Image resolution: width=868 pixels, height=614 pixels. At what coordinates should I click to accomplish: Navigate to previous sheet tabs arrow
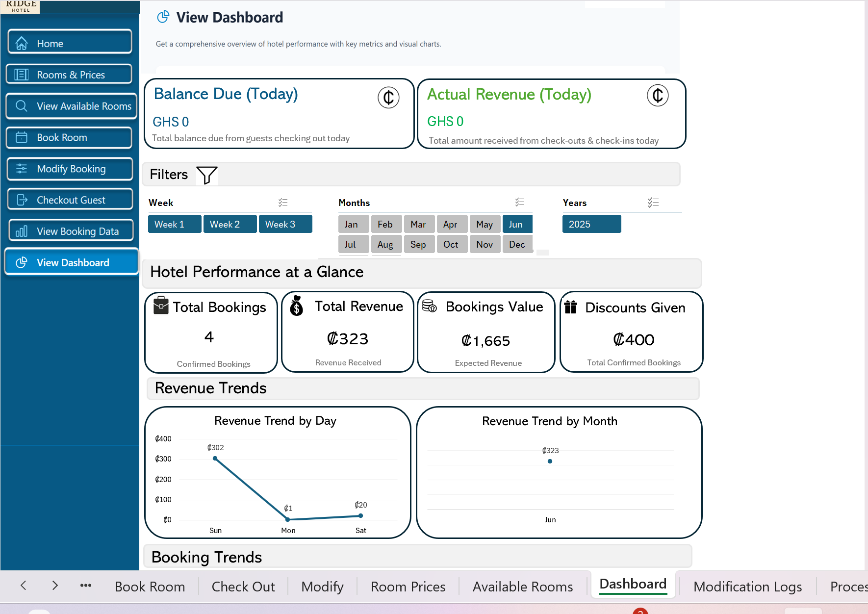pyautogui.click(x=24, y=585)
